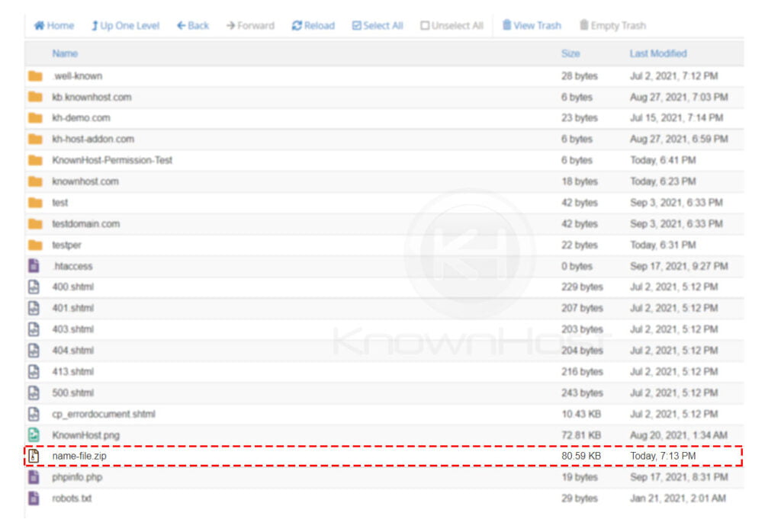Click the phpinfo.php file icon
The width and height of the screenshot is (781, 532).
pos(34,477)
